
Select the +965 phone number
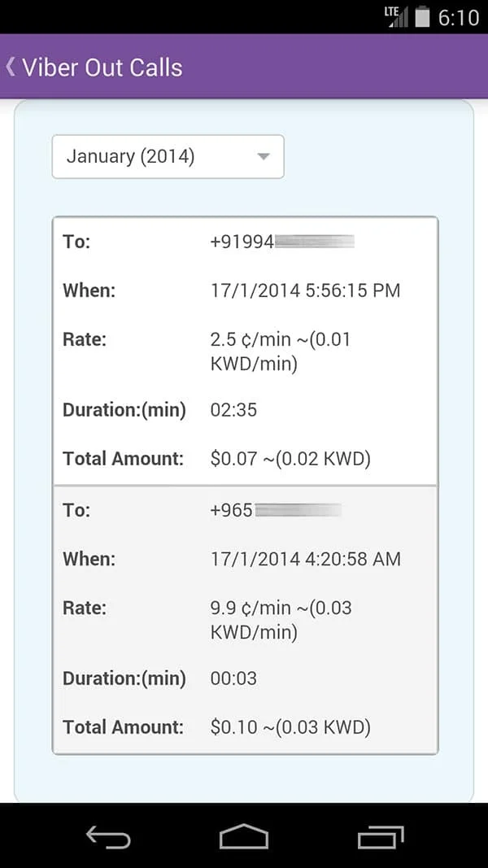click(276, 510)
